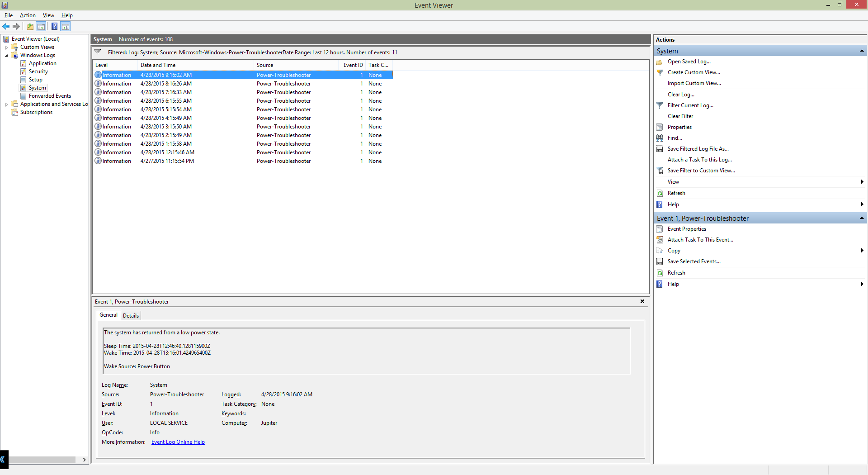Screen dimensions: 868x475
Task: Select the 4/28/2015 8:16:26 AM event row
Action: point(166,84)
